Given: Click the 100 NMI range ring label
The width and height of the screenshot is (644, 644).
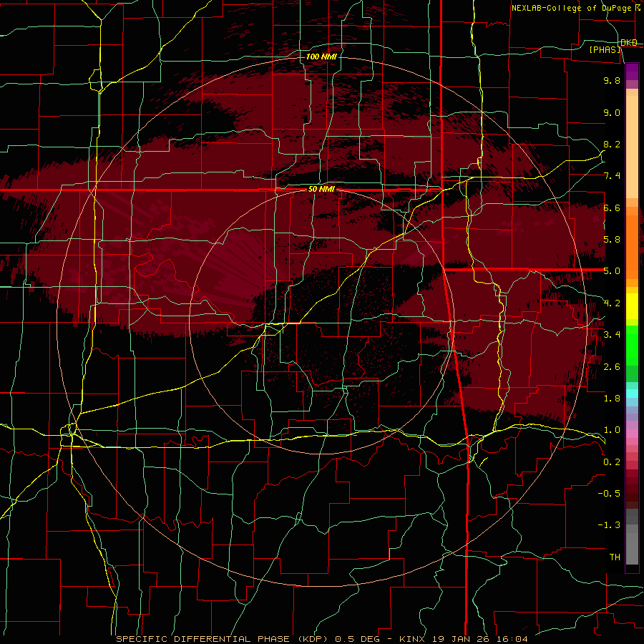Looking at the screenshot, I should click(x=321, y=57).
